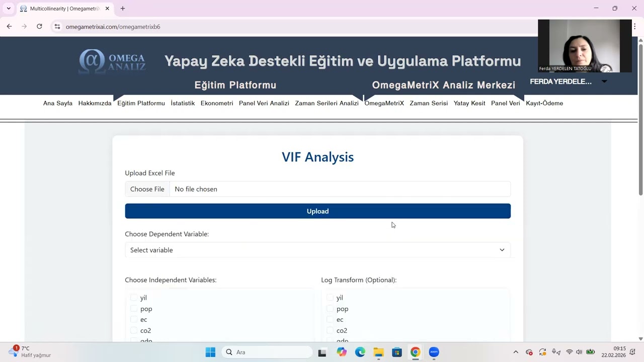Click the Eğitim Platformu header heading
The height and width of the screenshot is (362, 644).
click(235, 85)
